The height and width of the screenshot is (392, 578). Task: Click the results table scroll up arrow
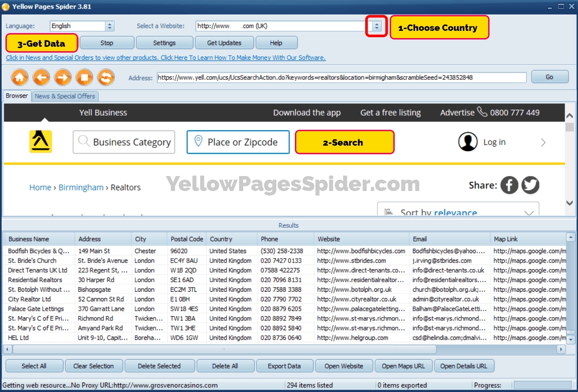571,237
